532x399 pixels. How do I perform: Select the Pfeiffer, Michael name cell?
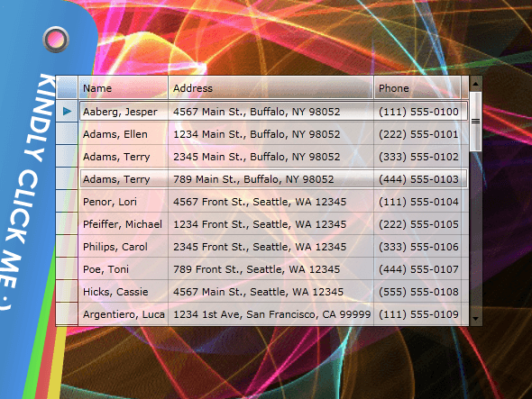pyautogui.click(x=124, y=224)
